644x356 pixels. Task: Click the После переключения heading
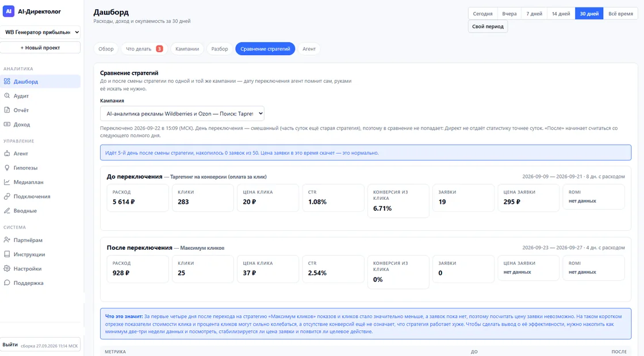[x=140, y=247]
